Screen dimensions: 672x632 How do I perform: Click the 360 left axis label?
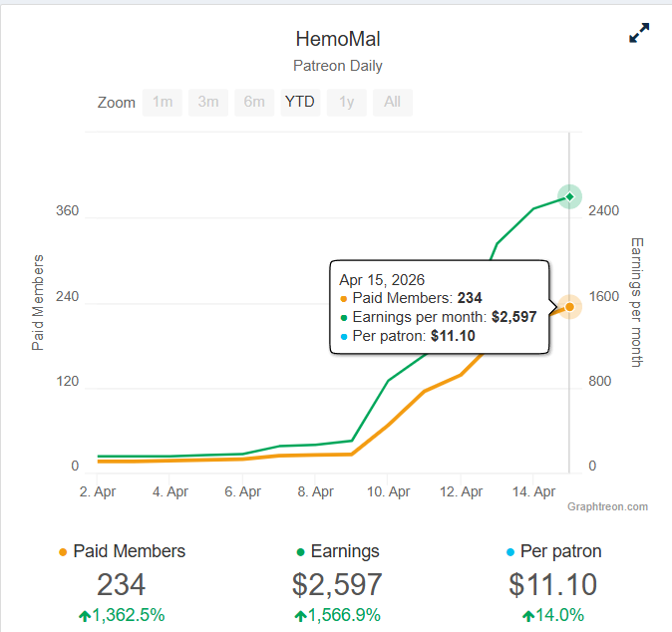coord(67,210)
